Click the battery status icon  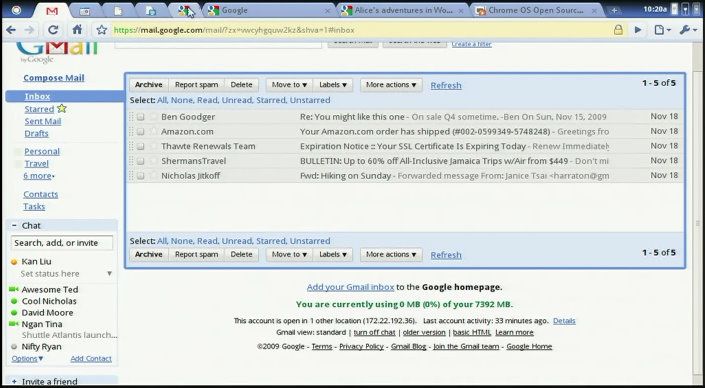pyautogui.click(x=674, y=9)
